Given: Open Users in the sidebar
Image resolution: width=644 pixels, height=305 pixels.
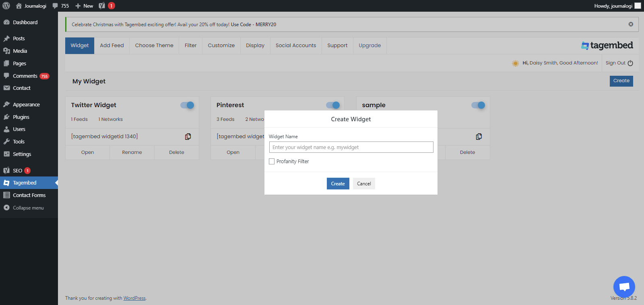Looking at the screenshot, I should click(29, 129).
